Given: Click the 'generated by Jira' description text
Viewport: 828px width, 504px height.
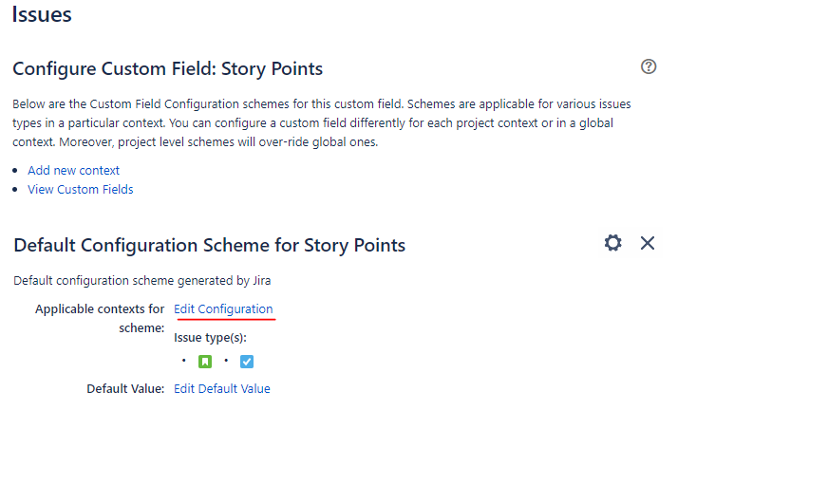Looking at the screenshot, I should pyautogui.click(x=224, y=280).
